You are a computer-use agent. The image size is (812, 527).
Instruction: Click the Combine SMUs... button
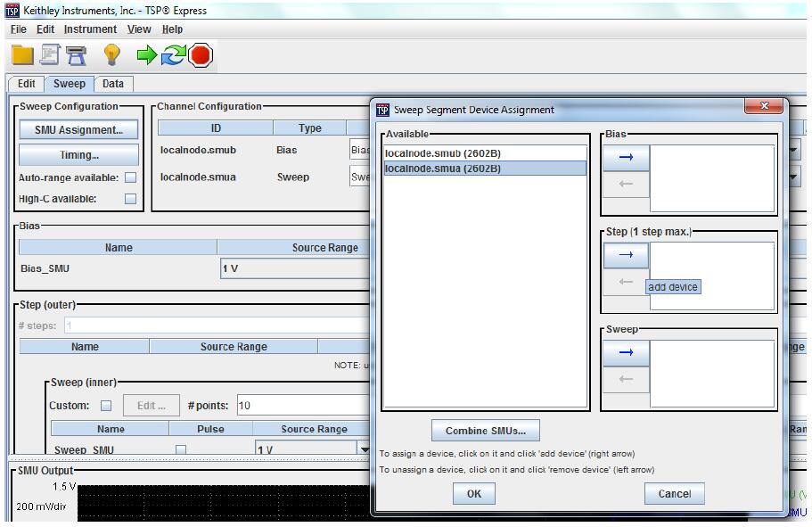click(485, 431)
